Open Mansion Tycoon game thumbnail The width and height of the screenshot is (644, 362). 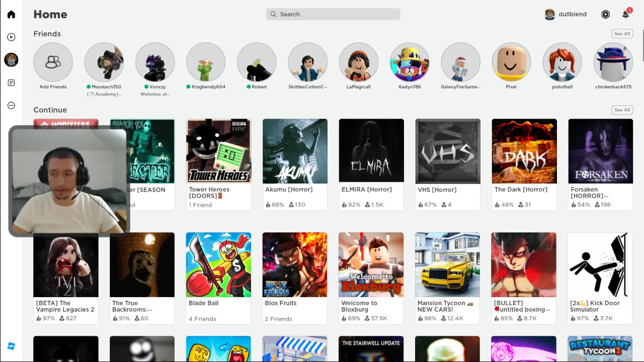click(447, 264)
